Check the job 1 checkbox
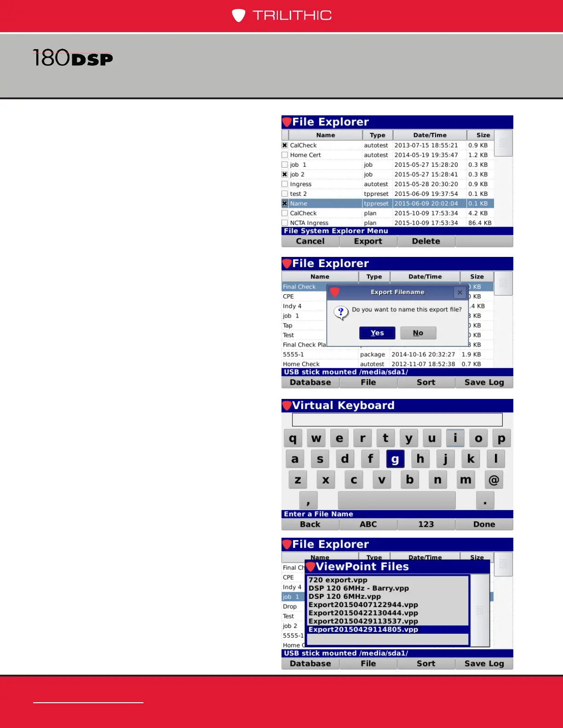This screenshot has width=563, height=728. click(x=285, y=165)
